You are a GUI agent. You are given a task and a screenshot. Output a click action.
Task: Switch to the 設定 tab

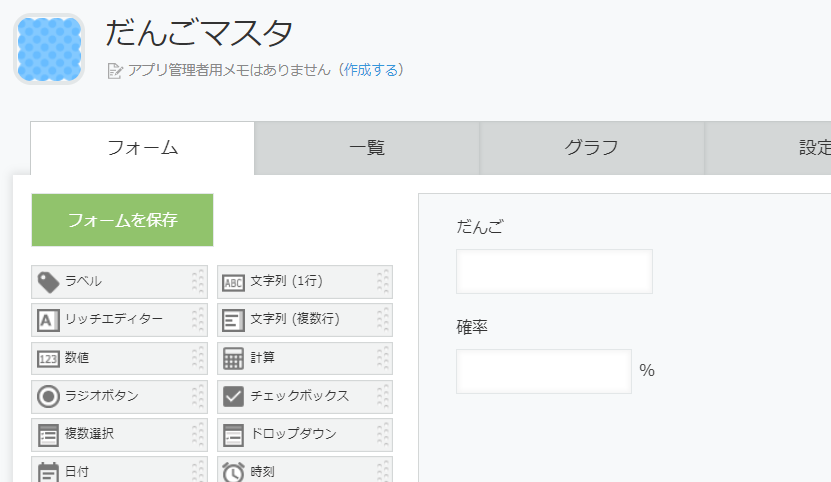768,148
